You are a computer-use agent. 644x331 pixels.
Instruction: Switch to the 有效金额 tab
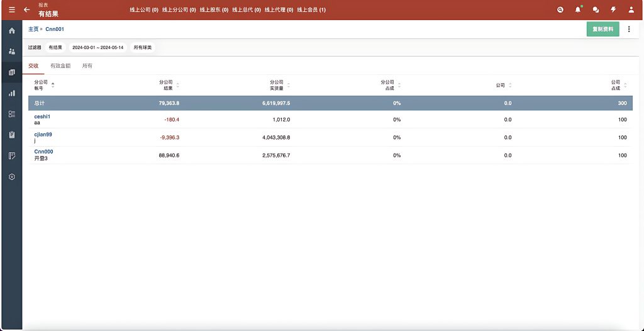click(x=60, y=66)
